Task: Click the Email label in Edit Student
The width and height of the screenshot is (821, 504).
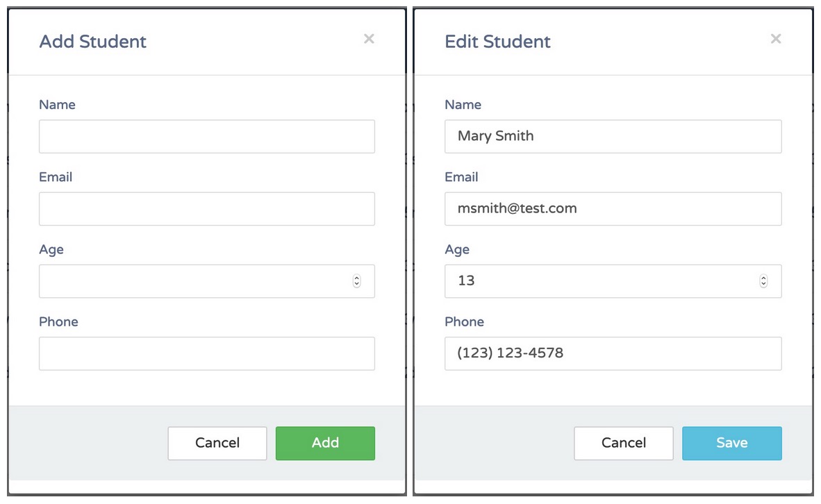Action: pos(461,177)
